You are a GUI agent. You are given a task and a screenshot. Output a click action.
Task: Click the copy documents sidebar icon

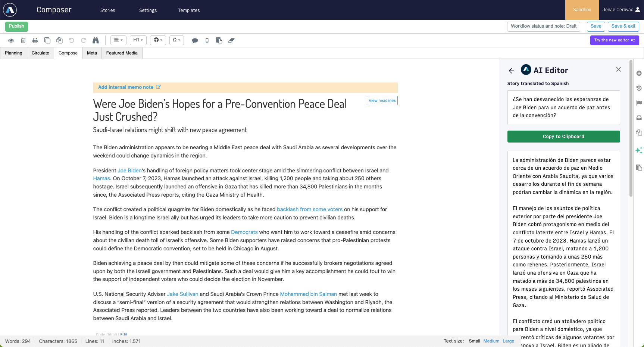(x=639, y=132)
